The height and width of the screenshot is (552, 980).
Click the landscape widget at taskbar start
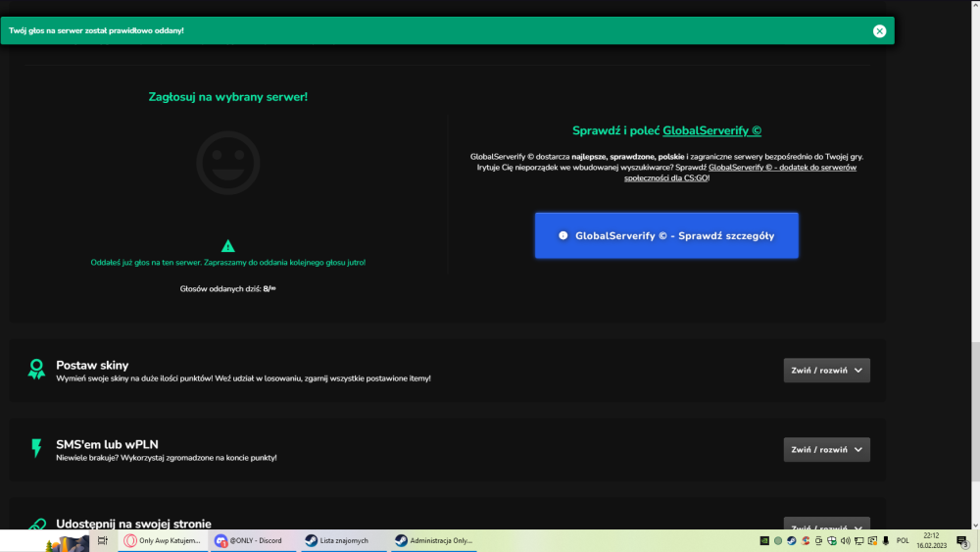68,543
